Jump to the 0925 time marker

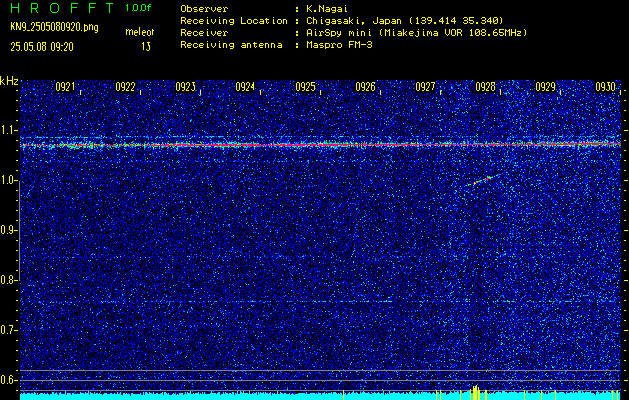(x=305, y=87)
